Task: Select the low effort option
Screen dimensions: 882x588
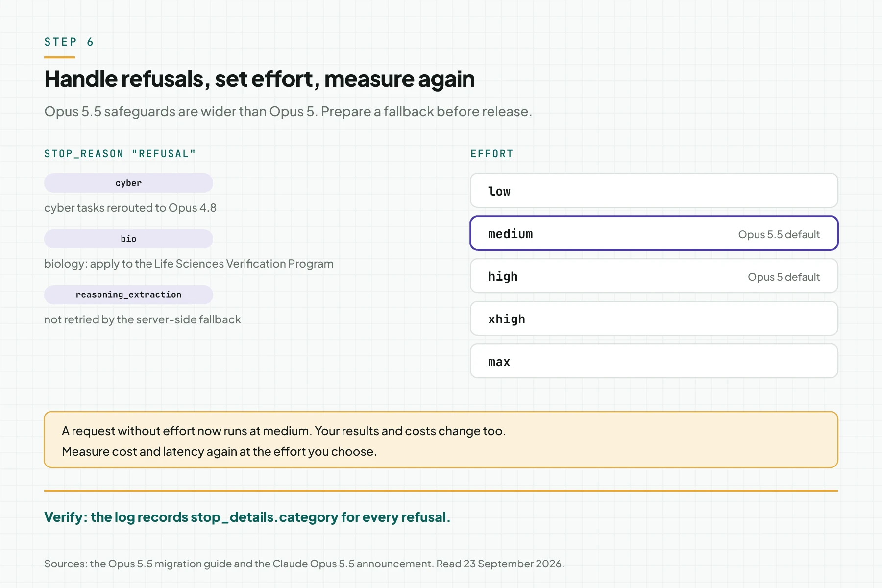Action: (x=654, y=191)
